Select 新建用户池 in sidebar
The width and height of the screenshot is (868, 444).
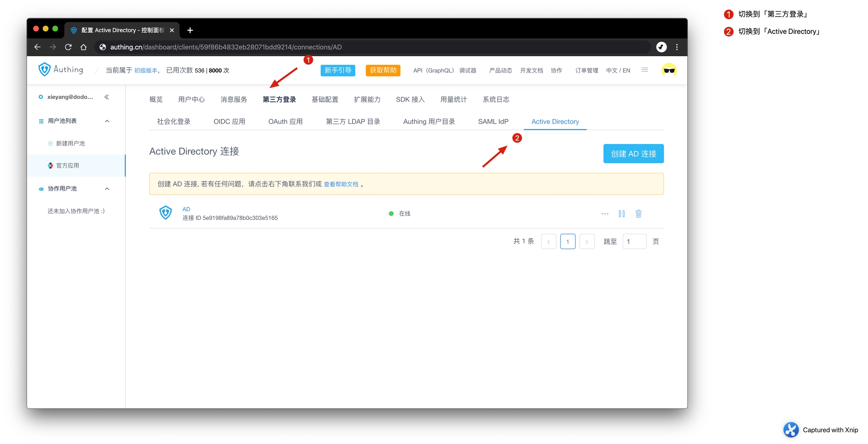tap(70, 144)
